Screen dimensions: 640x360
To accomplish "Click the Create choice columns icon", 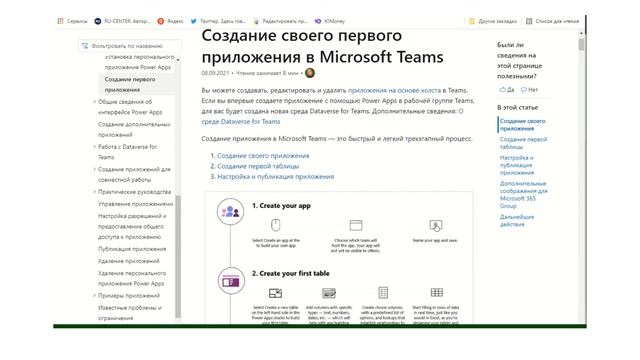I will pos(383,293).
